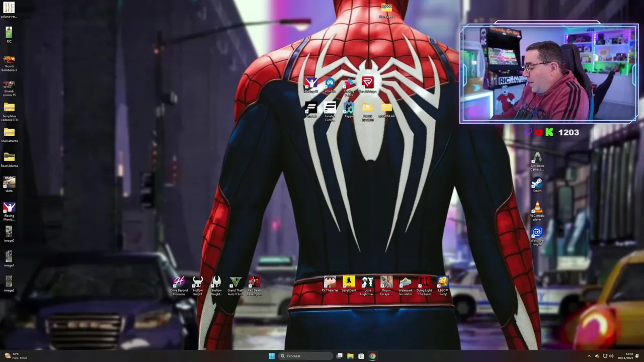Launch Drive Beyond Horizons game shortcut
The height and width of the screenshot is (362, 644).
(x=179, y=286)
